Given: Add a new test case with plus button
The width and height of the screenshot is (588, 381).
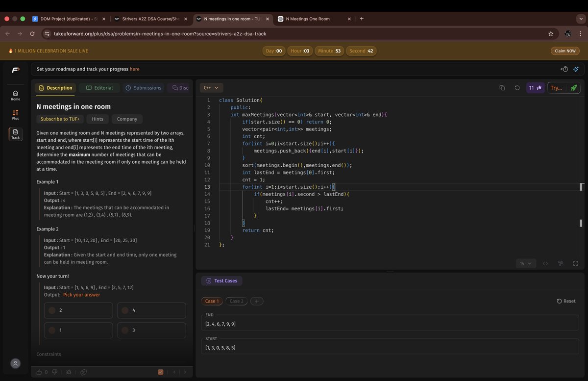Looking at the screenshot, I should (x=256, y=301).
